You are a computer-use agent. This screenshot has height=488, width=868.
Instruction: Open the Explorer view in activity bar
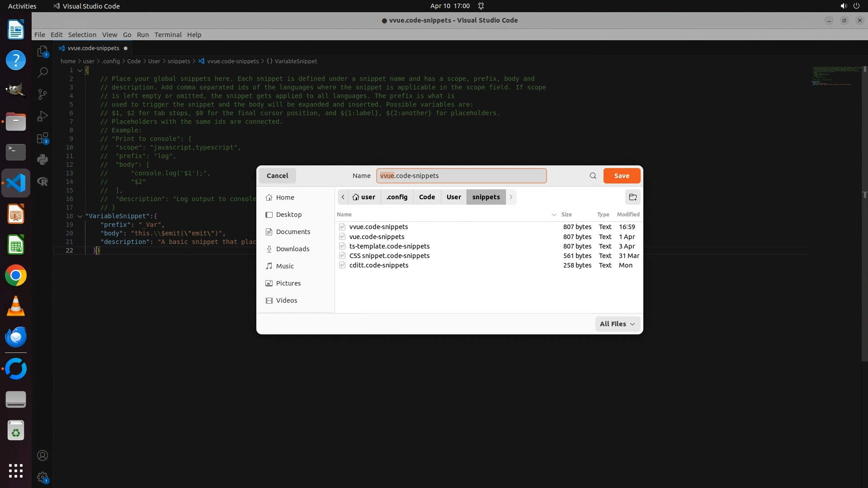tap(42, 51)
